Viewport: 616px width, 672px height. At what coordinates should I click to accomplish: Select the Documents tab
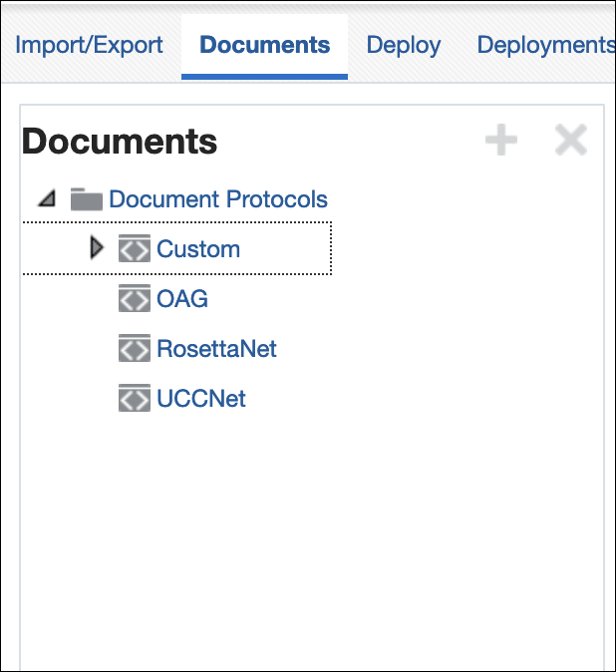(265, 45)
